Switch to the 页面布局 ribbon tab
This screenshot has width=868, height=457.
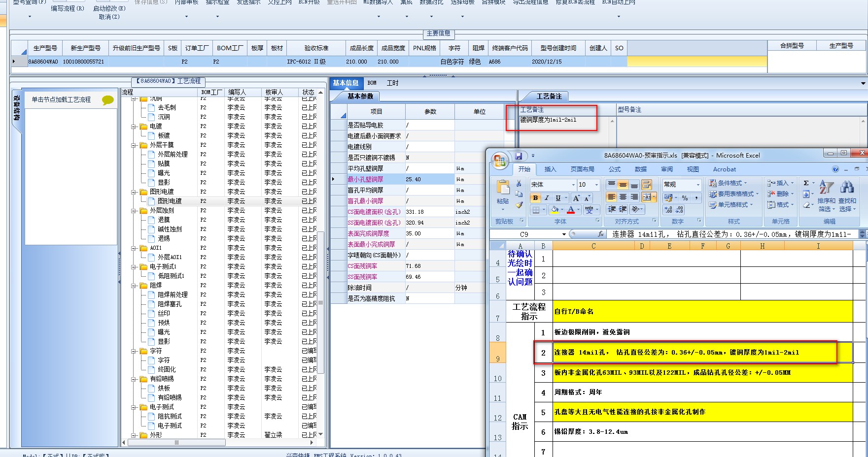(x=582, y=169)
